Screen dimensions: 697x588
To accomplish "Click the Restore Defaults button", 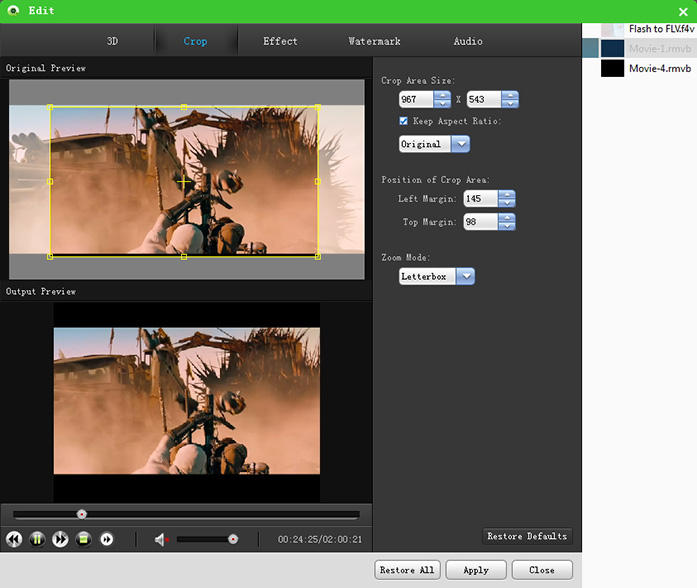I will pyautogui.click(x=527, y=536).
